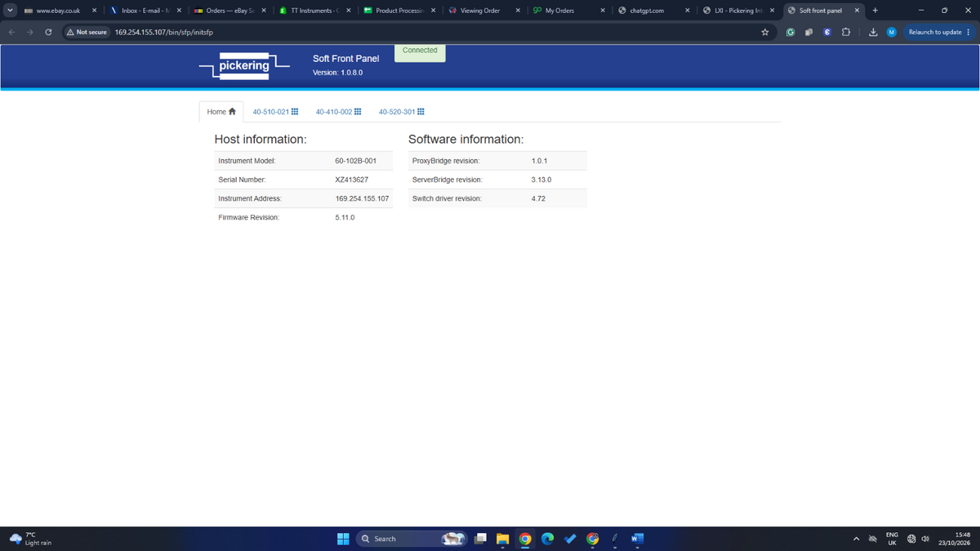This screenshot has height=551, width=980.
Task: Open the Grammarly extension icon
Action: pyautogui.click(x=791, y=32)
